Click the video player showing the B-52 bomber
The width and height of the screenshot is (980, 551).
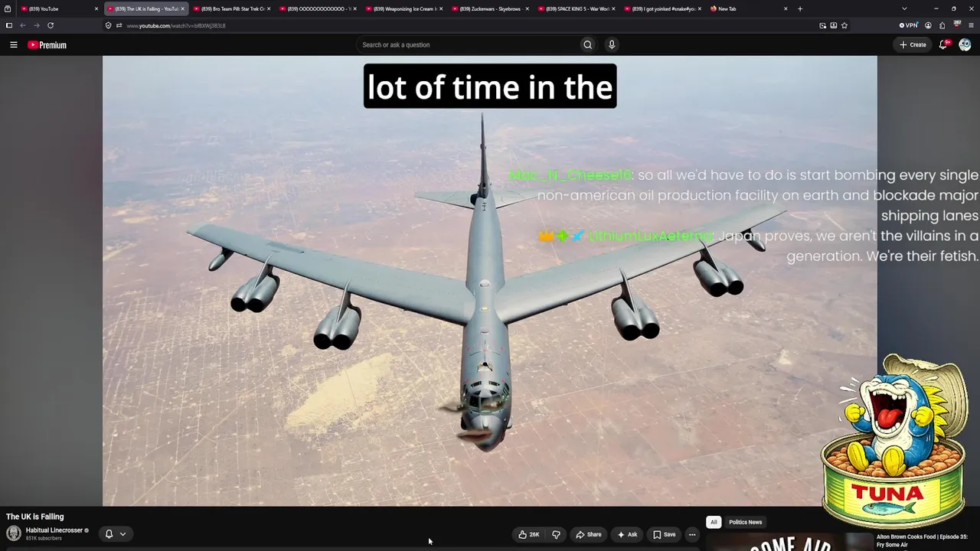490,281
